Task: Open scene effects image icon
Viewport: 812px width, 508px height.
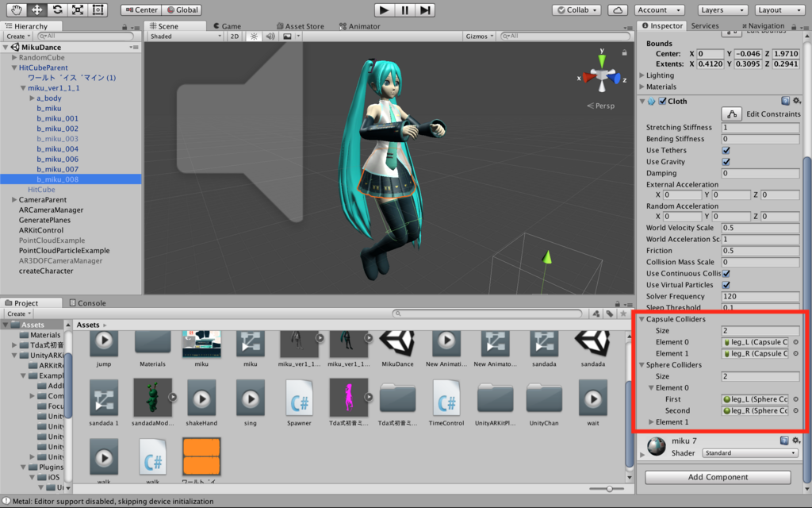Action: coord(287,37)
